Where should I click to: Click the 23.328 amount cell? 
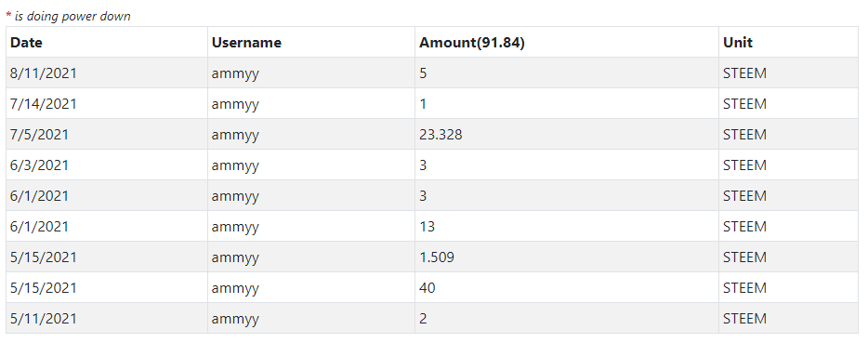567,135
